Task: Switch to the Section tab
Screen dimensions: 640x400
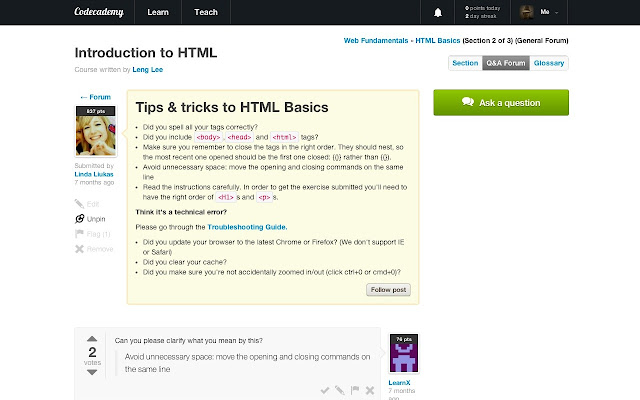Action: point(465,62)
